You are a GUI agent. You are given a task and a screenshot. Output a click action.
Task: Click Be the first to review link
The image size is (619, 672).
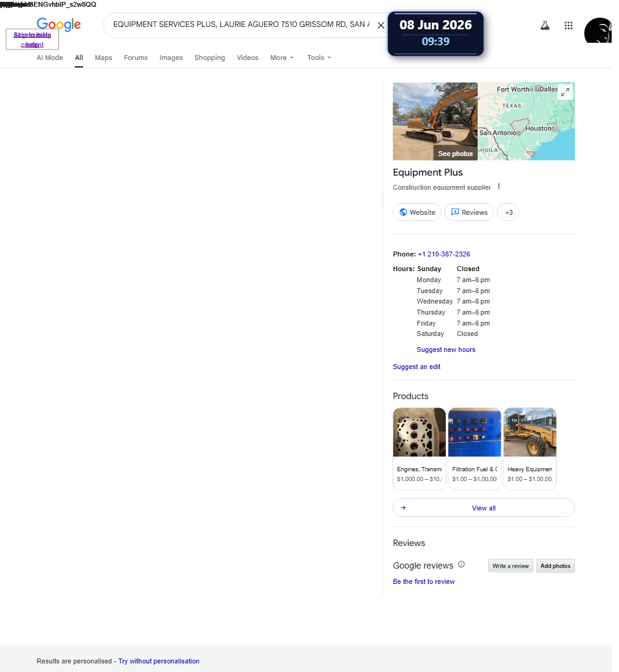pos(424,581)
